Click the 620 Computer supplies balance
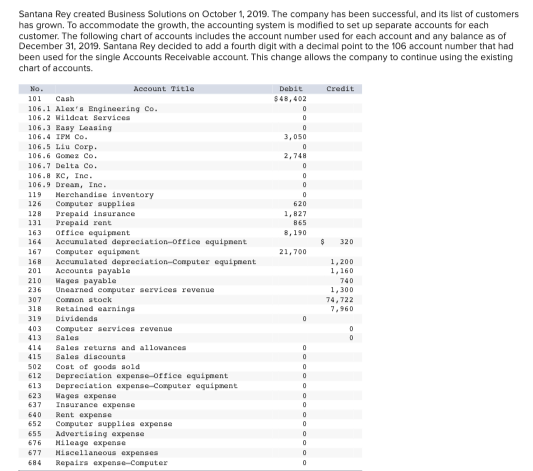 [300, 204]
